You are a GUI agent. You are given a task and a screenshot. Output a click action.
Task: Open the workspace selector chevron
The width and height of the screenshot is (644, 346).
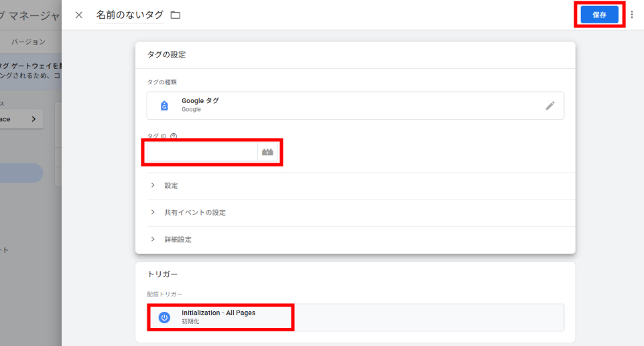point(34,119)
